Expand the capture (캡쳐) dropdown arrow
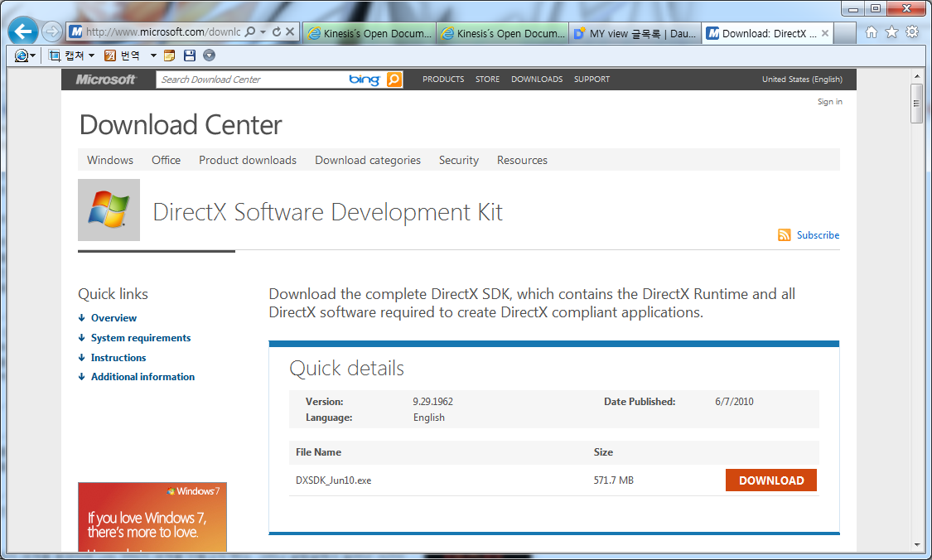The width and height of the screenshot is (932, 560). tap(91, 56)
